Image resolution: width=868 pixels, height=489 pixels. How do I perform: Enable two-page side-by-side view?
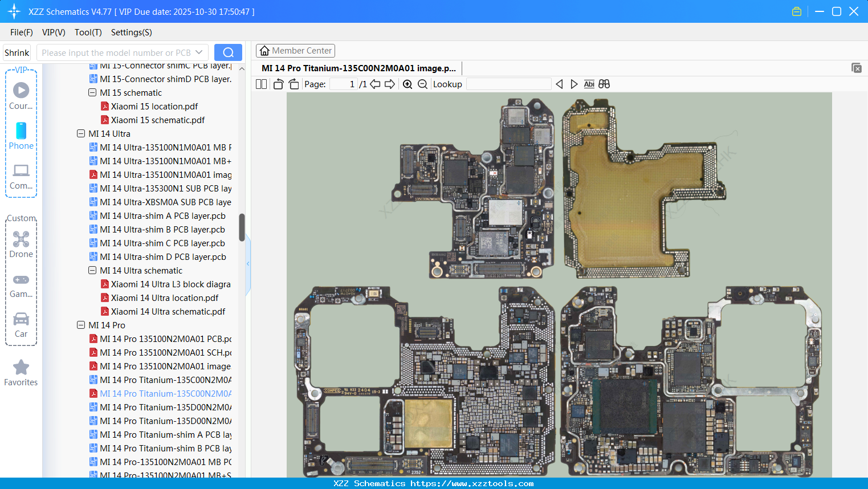click(x=260, y=84)
